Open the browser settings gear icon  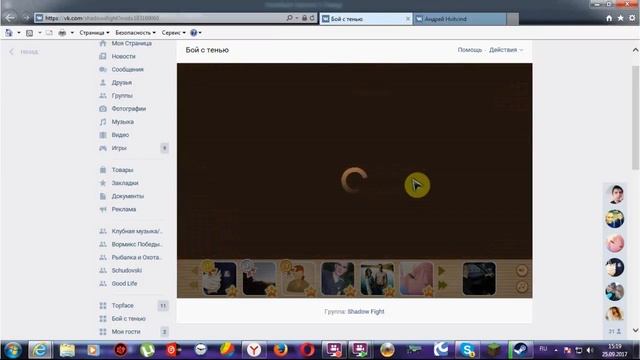[632, 18]
